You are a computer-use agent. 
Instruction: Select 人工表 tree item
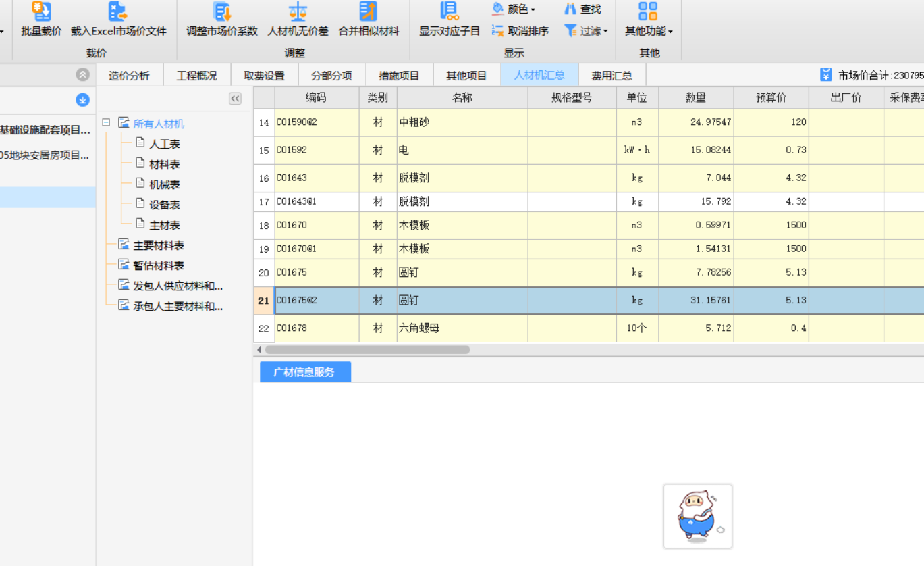[165, 144]
